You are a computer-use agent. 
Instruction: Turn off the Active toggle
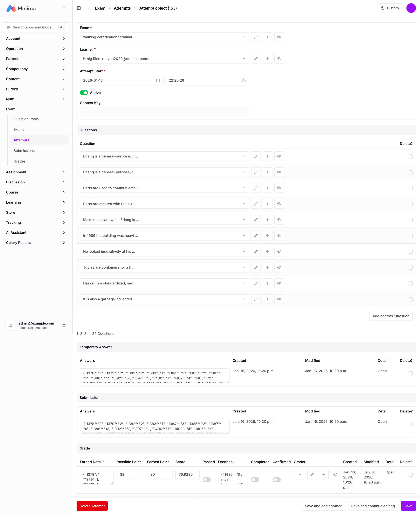point(84,93)
